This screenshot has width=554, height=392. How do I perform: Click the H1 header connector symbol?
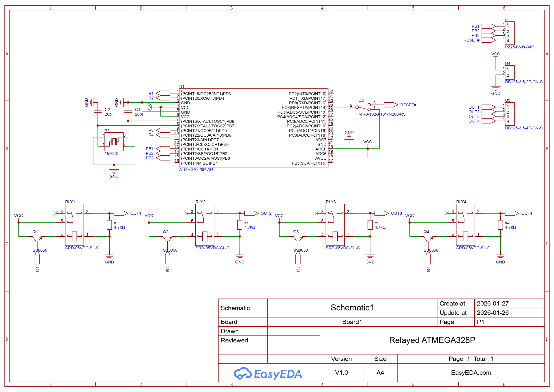point(510,33)
